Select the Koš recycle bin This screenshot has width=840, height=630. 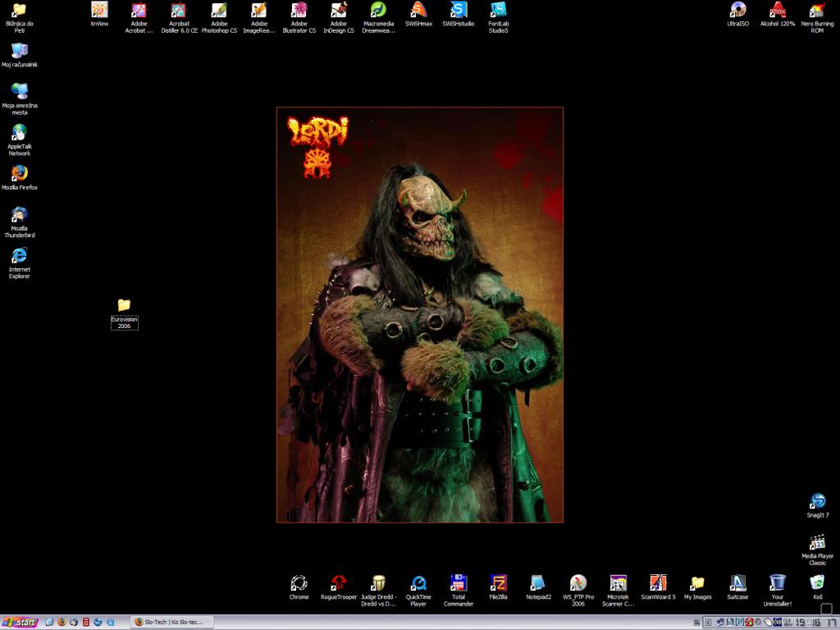[818, 587]
